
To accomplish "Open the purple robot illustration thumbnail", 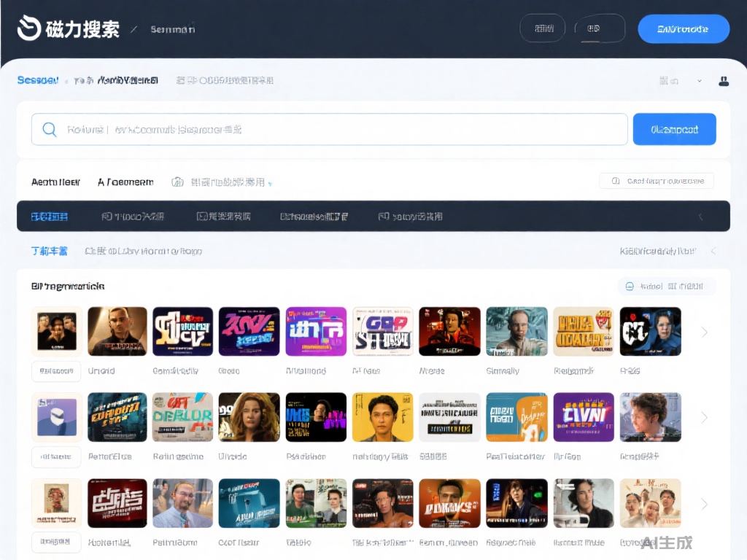I will (x=57, y=417).
